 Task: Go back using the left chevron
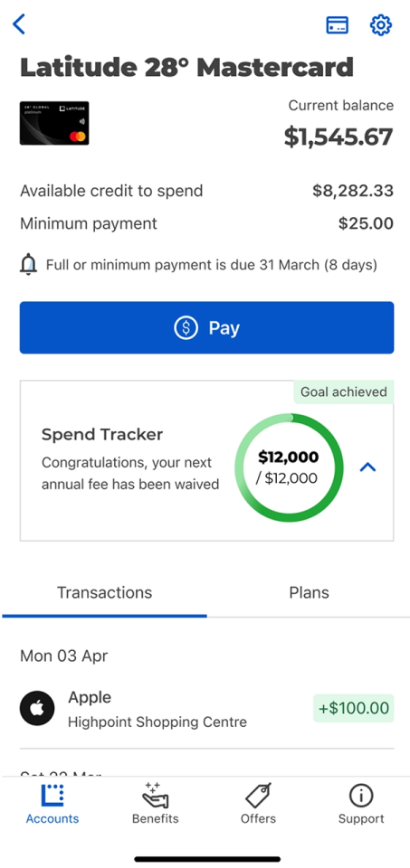19,24
